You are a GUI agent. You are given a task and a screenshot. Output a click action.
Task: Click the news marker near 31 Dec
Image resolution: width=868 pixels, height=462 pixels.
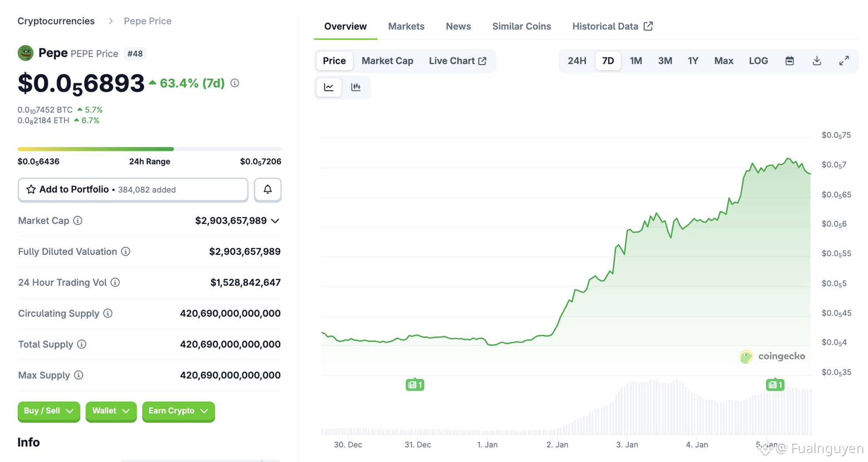(x=415, y=384)
